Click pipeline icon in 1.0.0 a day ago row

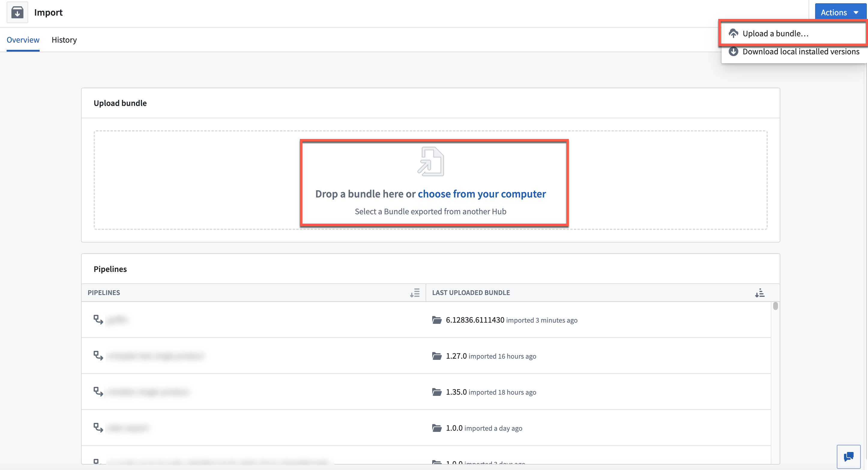(x=98, y=428)
